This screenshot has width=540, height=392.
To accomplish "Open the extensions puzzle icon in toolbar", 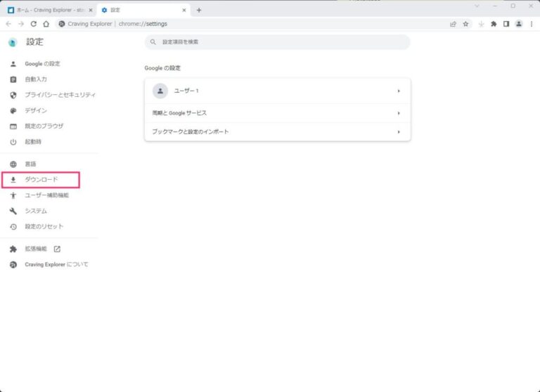I will (494, 24).
